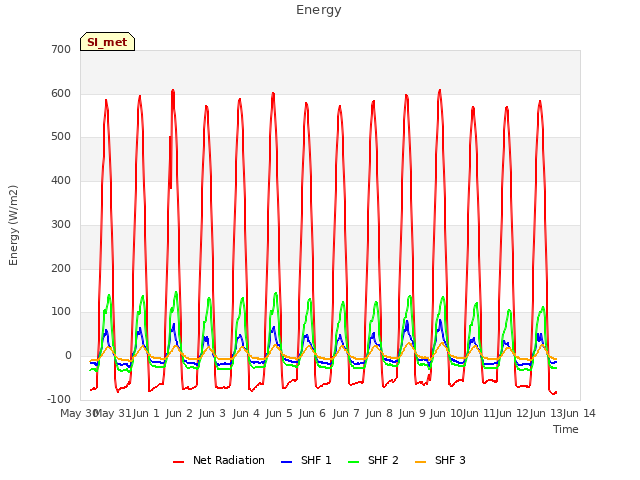Screen dimensions: 640x480
Task: Toggle the Net Radiation legend entry
Action: click(219, 460)
